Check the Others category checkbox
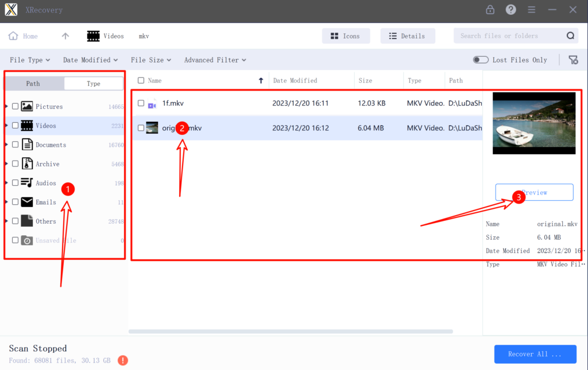This screenshot has height=370, width=588. (x=15, y=221)
